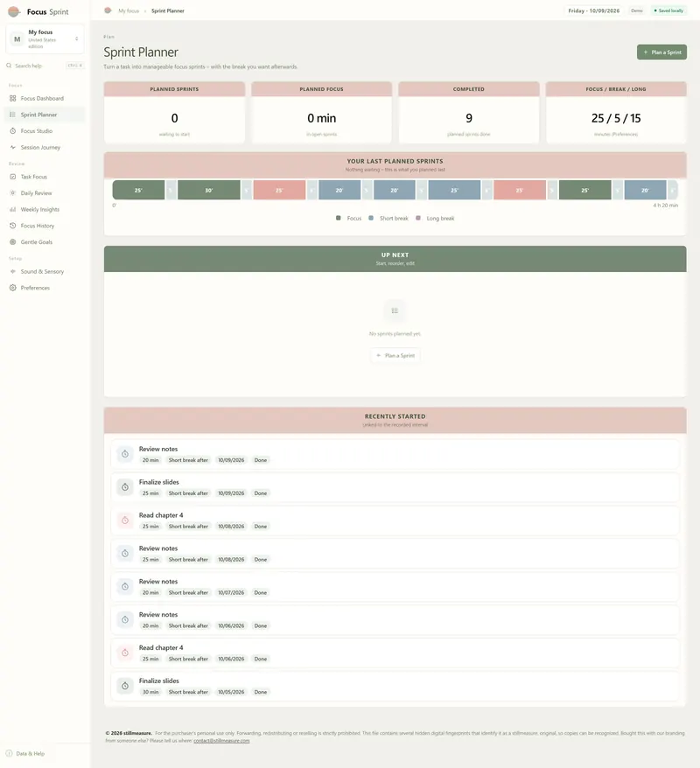Click the Preferences gear icon

(13, 288)
